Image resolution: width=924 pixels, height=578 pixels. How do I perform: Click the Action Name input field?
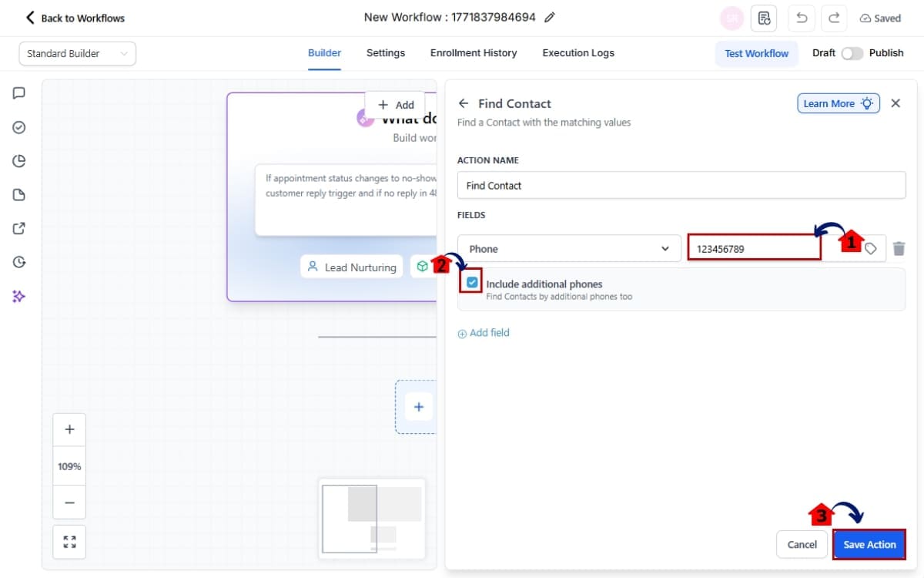(681, 186)
